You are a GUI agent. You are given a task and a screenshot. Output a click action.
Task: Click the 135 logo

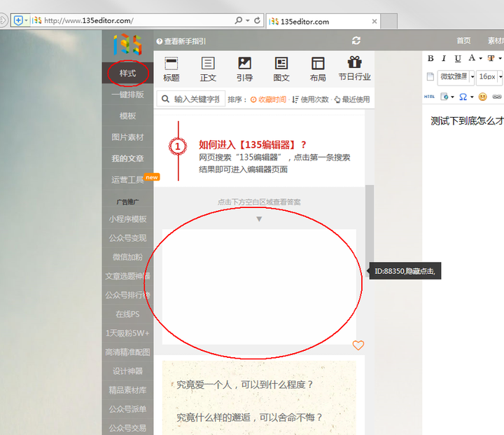(x=127, y=45)
